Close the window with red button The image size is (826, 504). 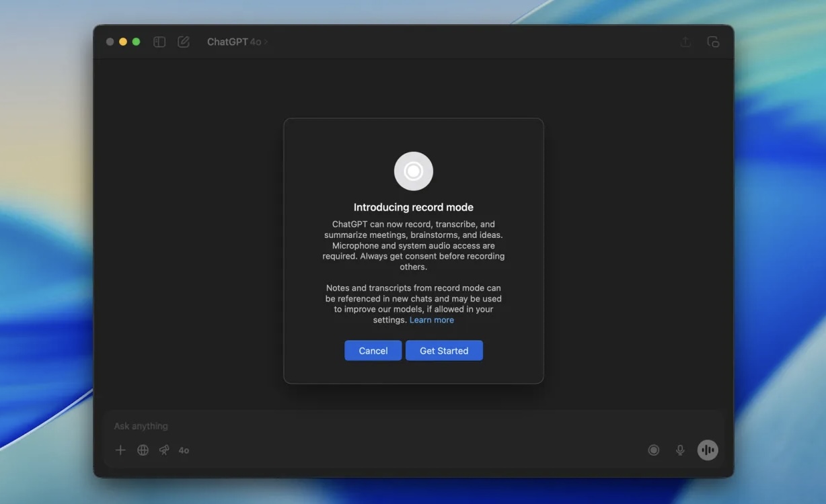[x=110, y=42]
